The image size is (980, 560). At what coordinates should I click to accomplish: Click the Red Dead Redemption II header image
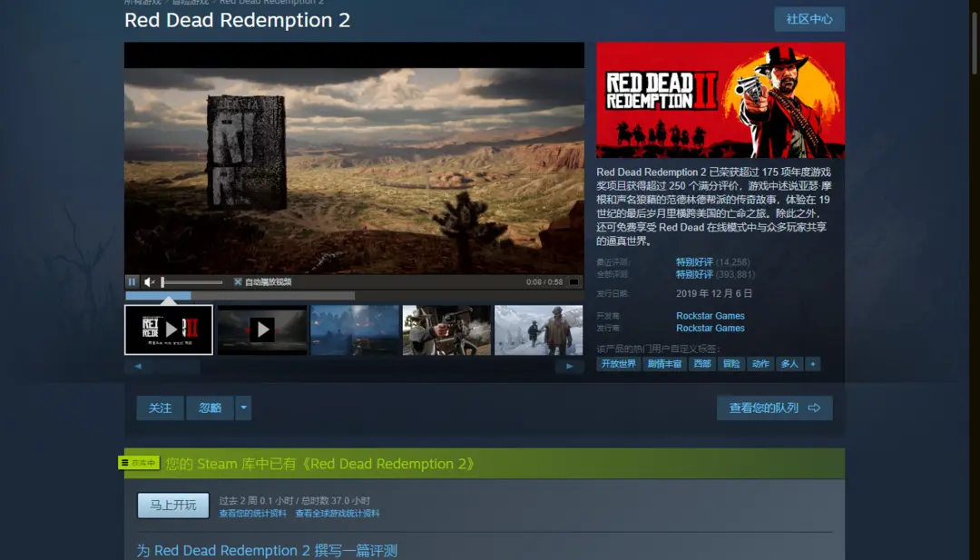[x=720, y=100]
